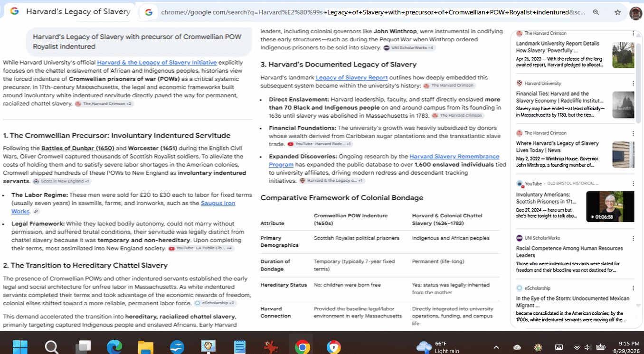Click the Where Harvard's Legacy card thumbnail

point(623,155)
